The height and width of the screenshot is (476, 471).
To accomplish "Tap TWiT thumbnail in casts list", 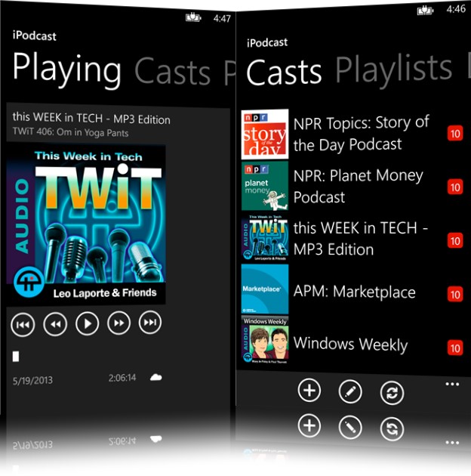I will click(x=265, y=238).
